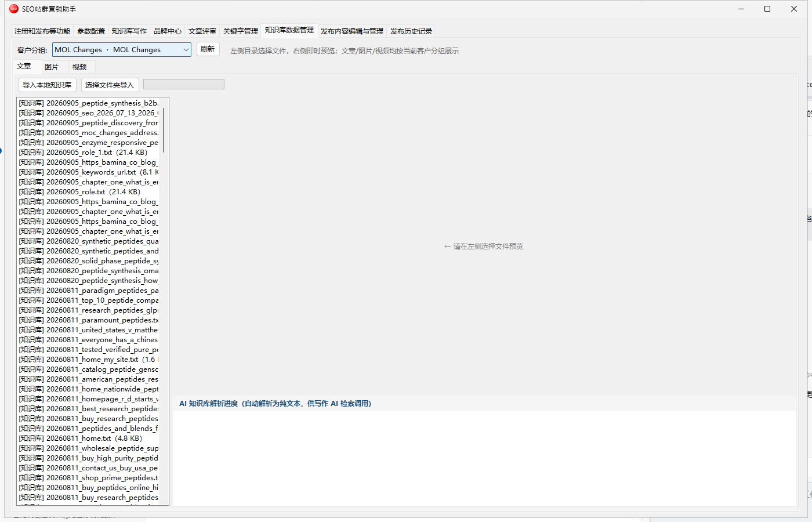Screen dimensions: 812x522
Task: Open the 客户分组 MOL Changes dropdown
Action: [122, 50]
